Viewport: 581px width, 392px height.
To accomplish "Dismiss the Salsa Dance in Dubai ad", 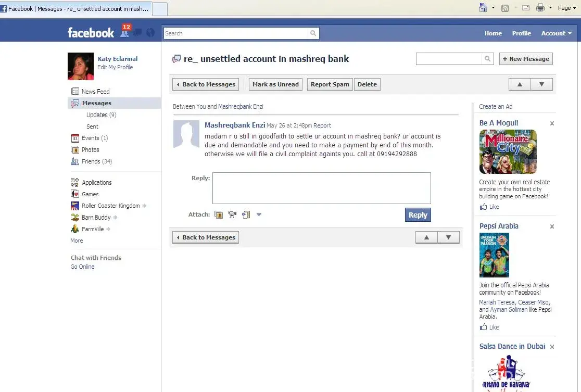I will tap(552, 347).
